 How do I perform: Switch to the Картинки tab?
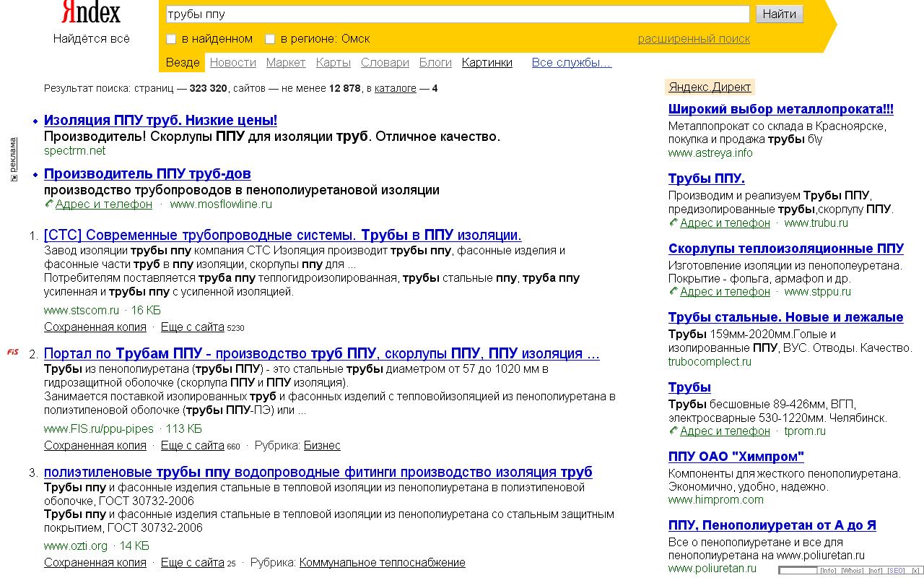point(487,63)
